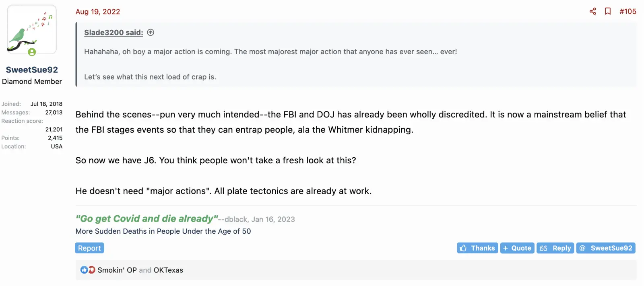View OKTexas in reactions list
The height and width of the screenshot is (286, 644).
click(168, 270)
